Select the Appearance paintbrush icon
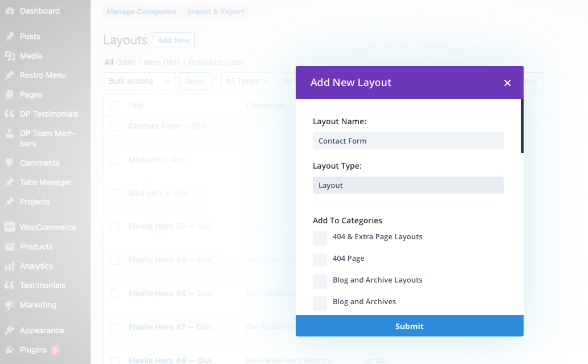 (9, 330)
